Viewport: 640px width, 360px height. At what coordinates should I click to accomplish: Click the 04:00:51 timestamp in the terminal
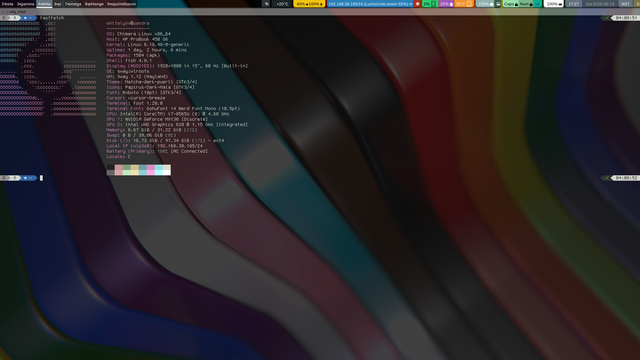pyautogui.click(x=626, y=18)
